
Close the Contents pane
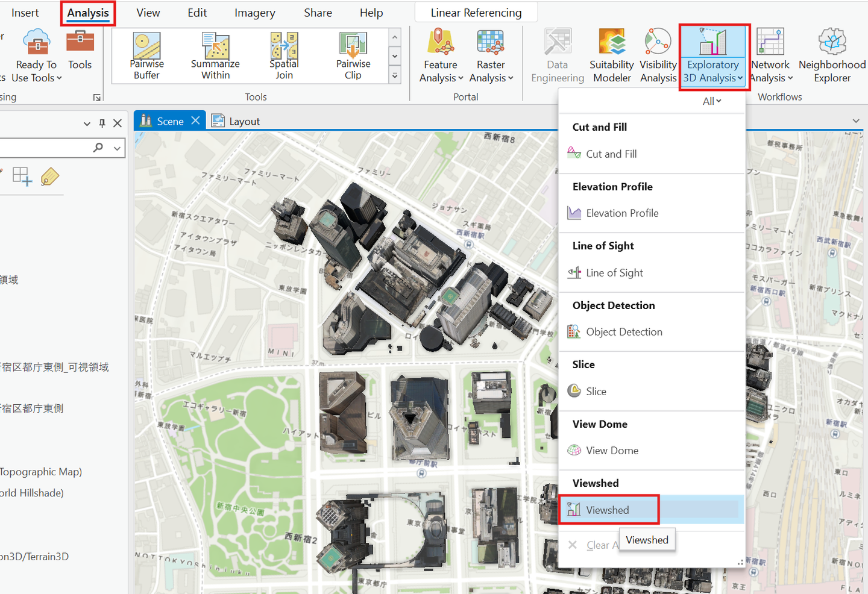pyautogui.click(x=118, y=123)
